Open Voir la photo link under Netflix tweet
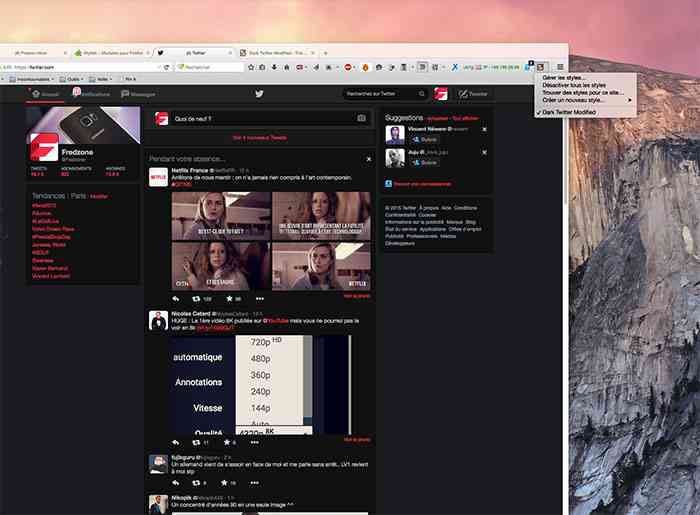This screenshot has height=515, width=700. pos(357,296)
